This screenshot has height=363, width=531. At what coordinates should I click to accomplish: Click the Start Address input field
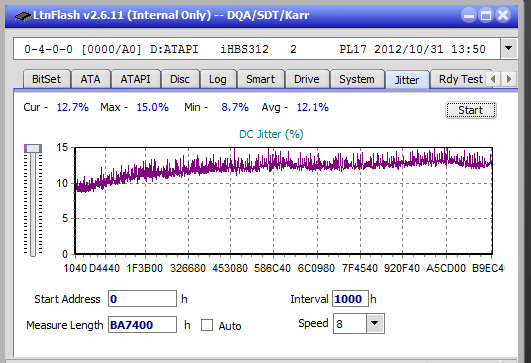click(x=142, y=299)
